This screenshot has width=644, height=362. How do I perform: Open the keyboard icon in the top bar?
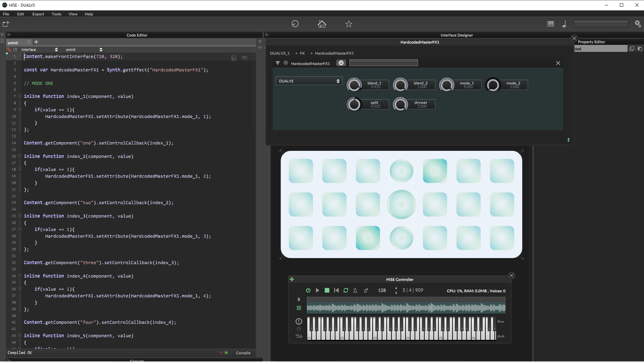(x=551, y=24)
